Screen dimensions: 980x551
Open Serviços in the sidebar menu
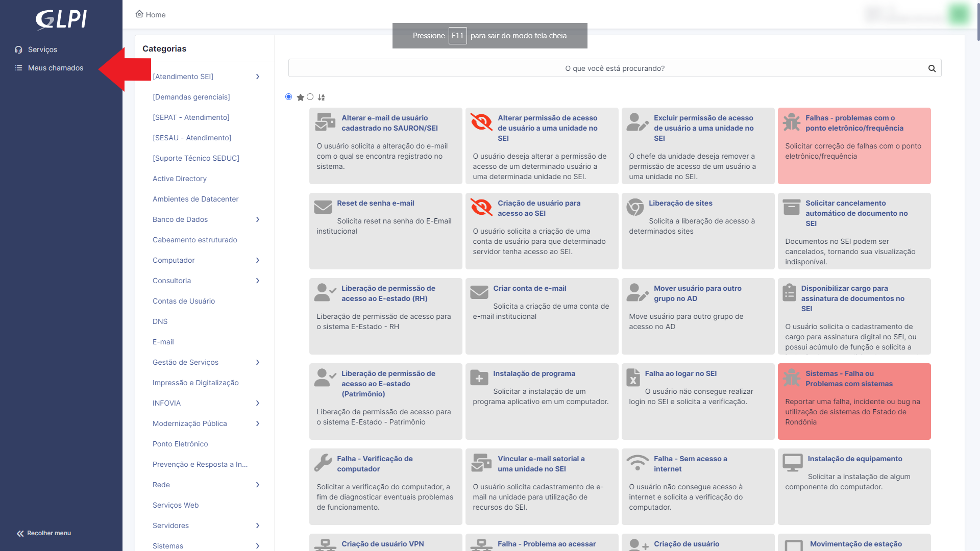[42, 49]
